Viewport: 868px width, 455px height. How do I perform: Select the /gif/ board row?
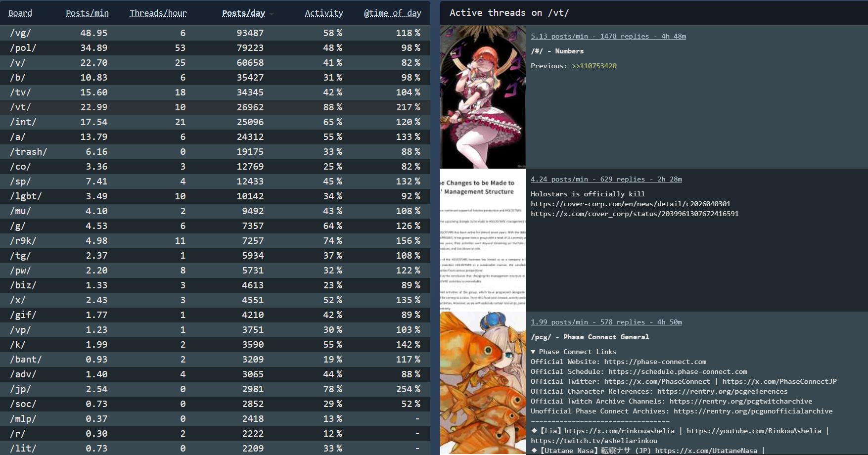pos(215,315)
